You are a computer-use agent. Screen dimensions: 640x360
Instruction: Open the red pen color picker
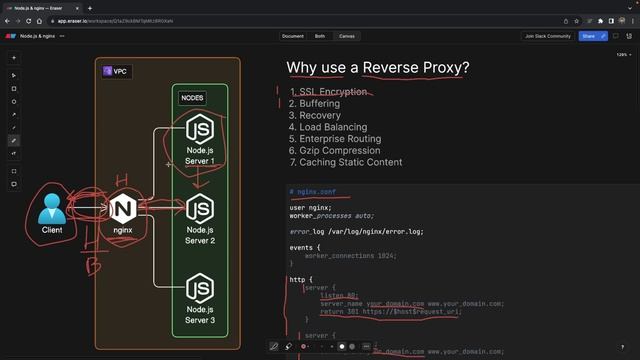pyautogui.click(x=304, y=347)
